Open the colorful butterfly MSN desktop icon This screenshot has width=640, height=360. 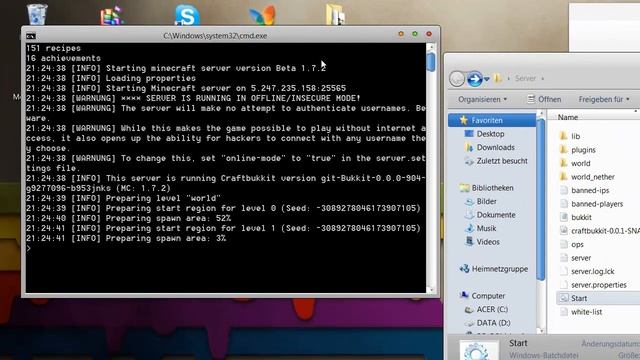[262, 16]
